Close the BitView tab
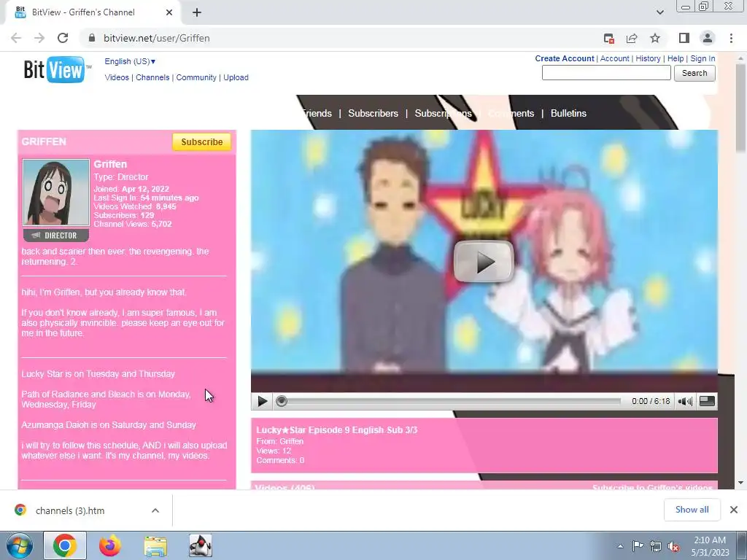 [x=169, y=12]
